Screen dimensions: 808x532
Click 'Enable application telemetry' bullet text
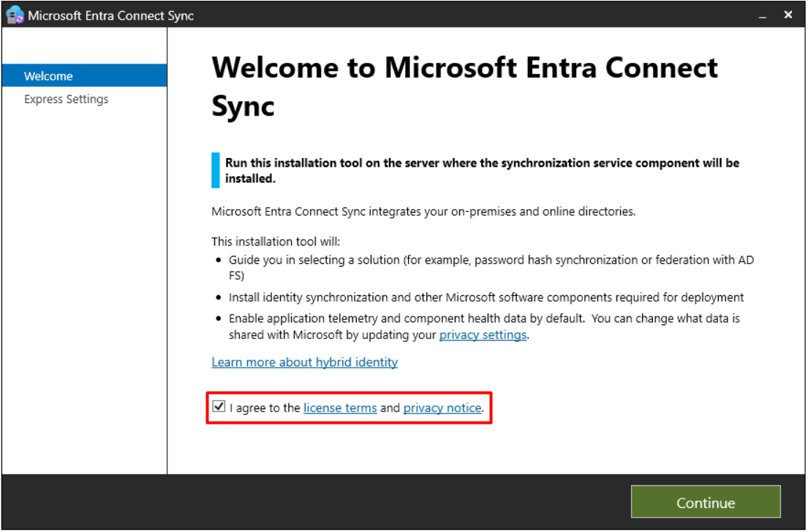pyautogui.click(x=484, y=327)
